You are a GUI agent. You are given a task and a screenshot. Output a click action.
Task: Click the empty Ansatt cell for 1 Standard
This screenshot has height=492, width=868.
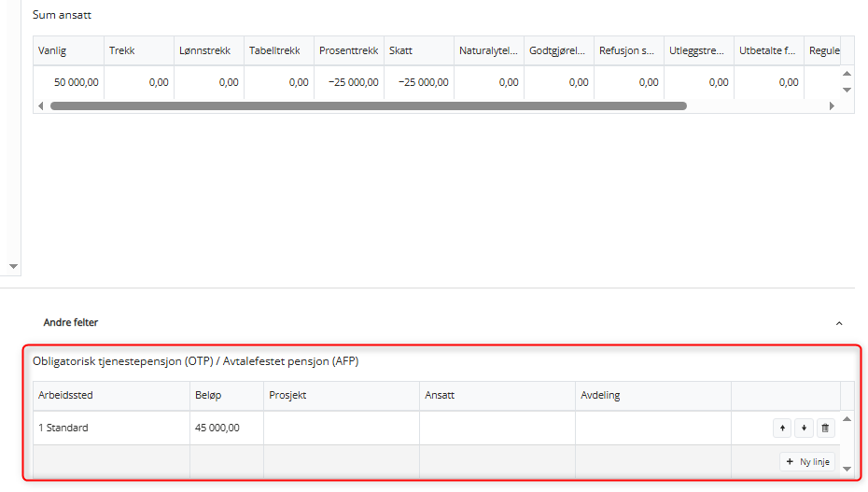[x=497, y=428]
